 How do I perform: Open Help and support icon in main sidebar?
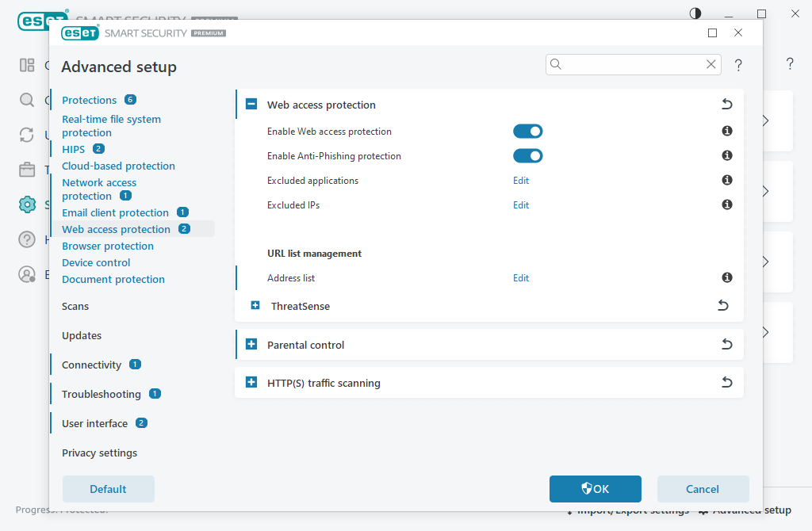point(27,239)
